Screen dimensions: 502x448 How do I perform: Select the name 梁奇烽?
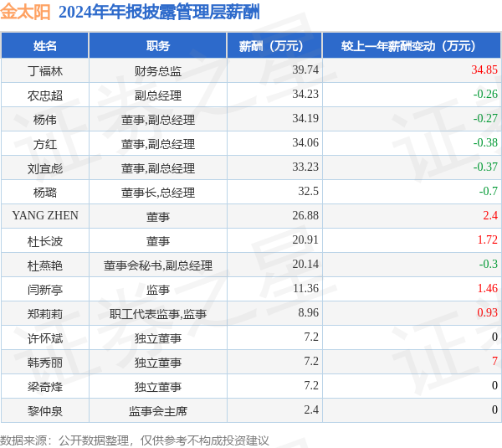click(x=45, y=387)
